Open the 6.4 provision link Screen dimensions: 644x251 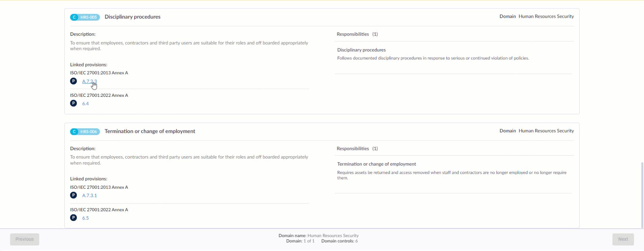[85, 104]
